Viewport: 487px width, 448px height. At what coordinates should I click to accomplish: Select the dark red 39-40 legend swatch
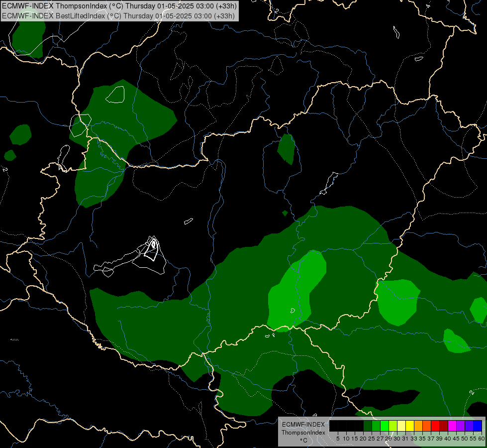(444, 426)
